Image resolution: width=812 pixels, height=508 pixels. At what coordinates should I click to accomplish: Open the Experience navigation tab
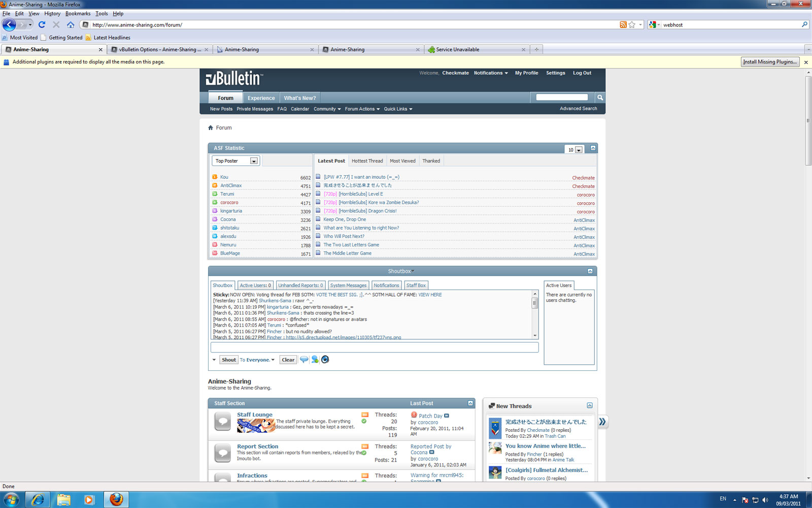click(261, 98)
